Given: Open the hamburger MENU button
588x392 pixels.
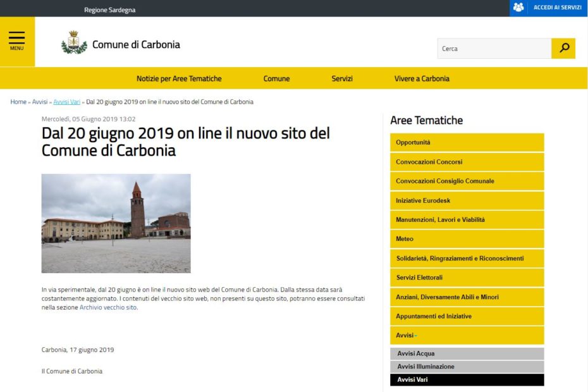Looking at the screenshot, I should [17, 41].
